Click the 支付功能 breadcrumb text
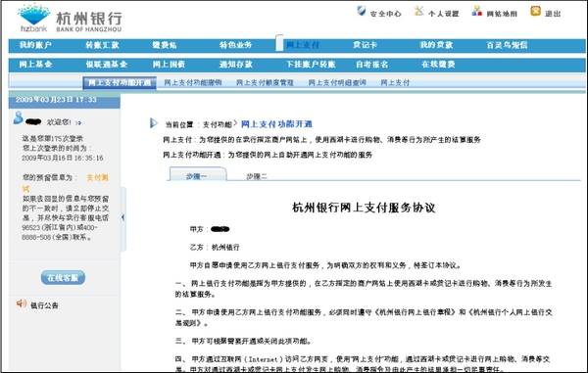 (x=218, y=124)
